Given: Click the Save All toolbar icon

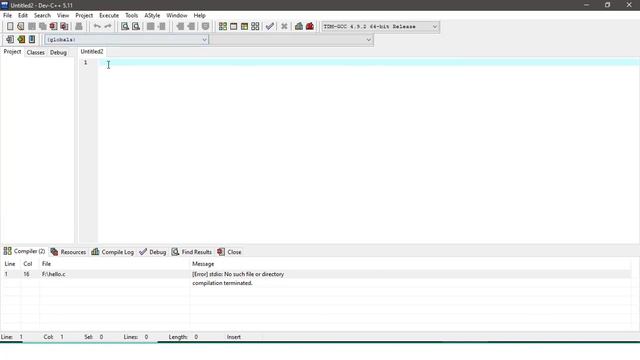Looking at the screenshot, I should click(x=42, y=27).
